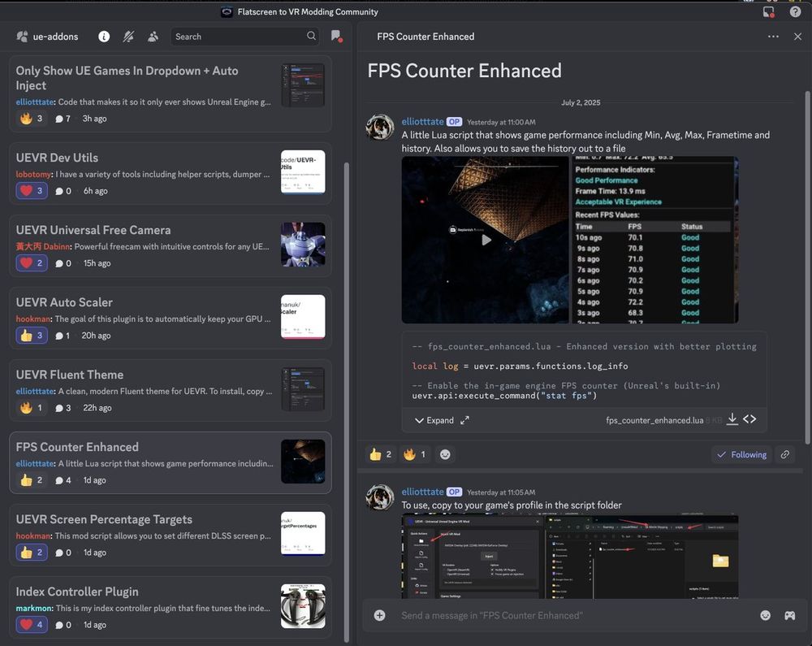The image size is (812, 646).
Task: Click the ue-addons channel name
Action: (55, 37)
